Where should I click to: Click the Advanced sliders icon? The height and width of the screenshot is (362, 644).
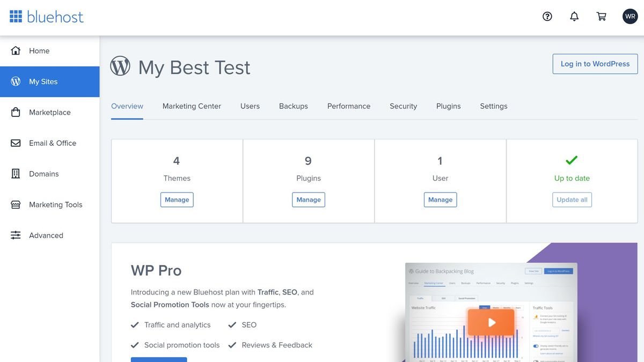pos(16,235)
